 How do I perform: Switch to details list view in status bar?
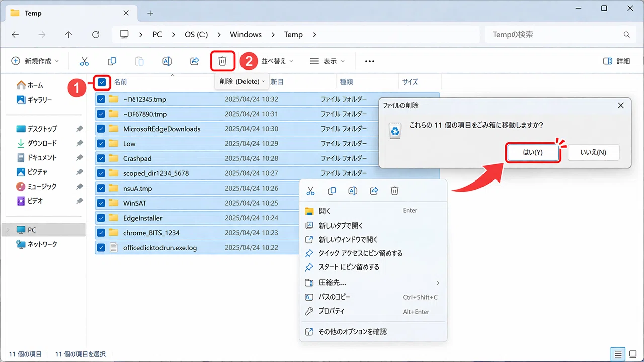pos(618,354)
